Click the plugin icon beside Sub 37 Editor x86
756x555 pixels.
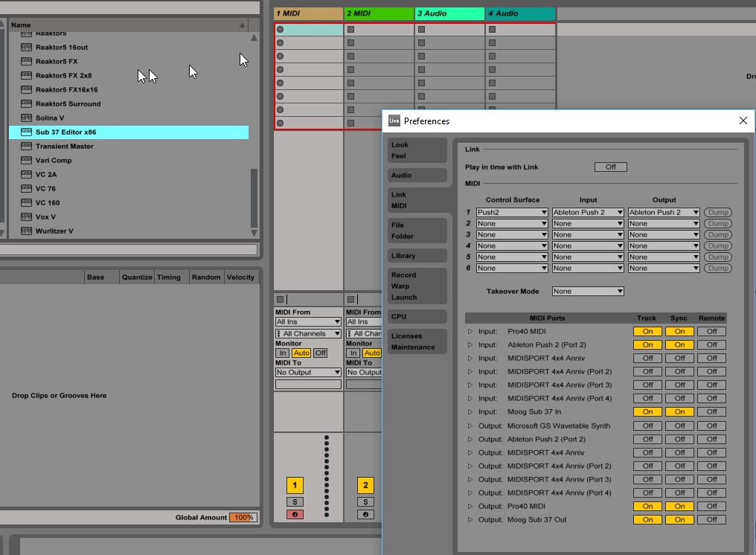26,132
